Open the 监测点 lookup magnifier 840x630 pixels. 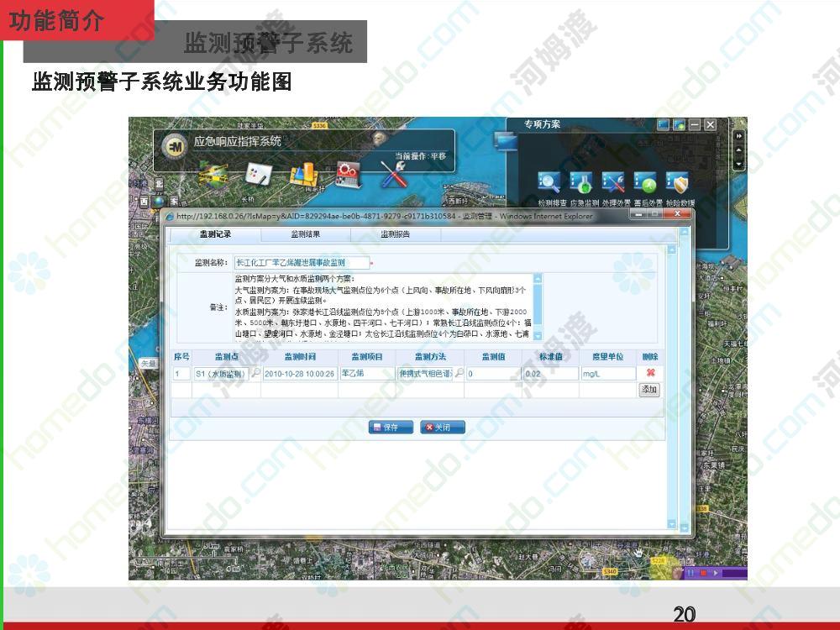255,374
